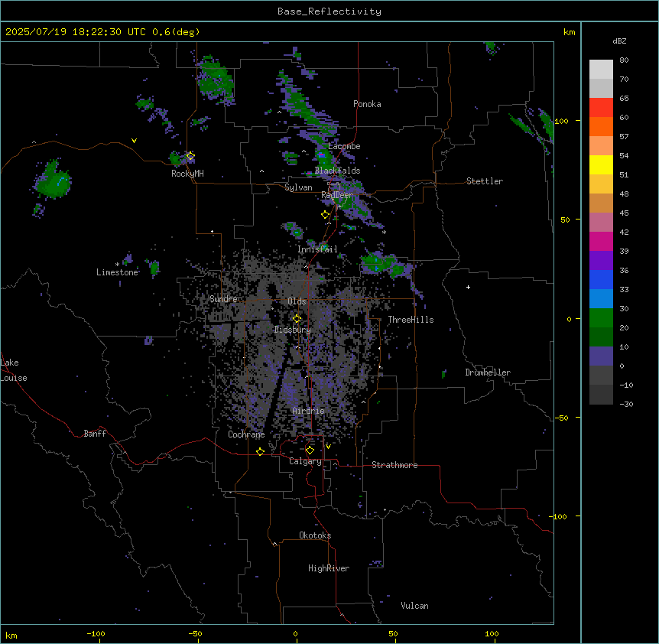Click the HighRiver town label
659x644 pixels.
[329, 568]
